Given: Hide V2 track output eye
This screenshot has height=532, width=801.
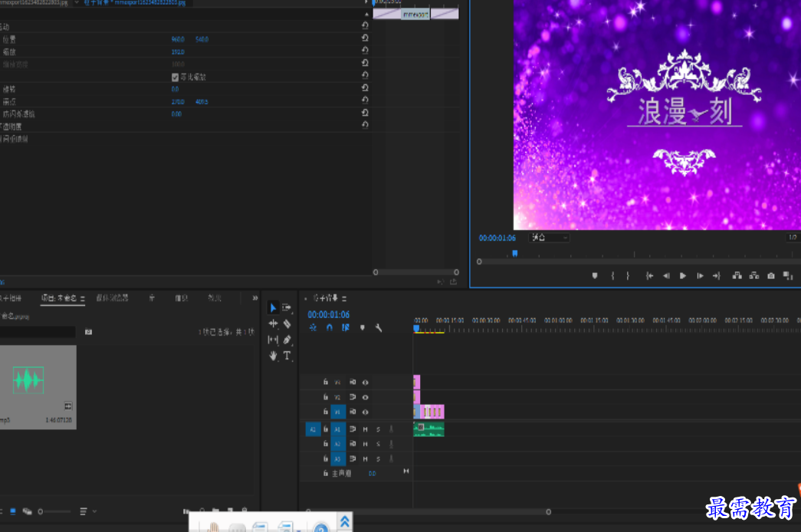Looking at the screenshot, I should pyautogui.click(x=366, y=397).
